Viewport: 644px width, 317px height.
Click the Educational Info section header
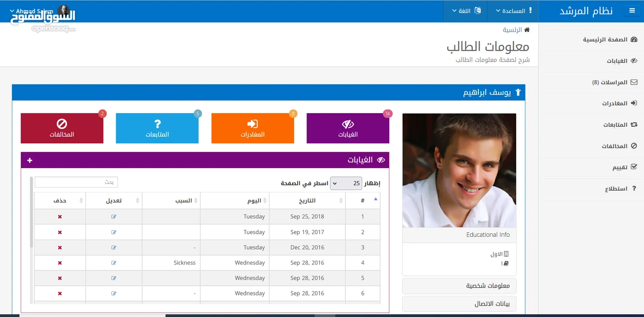tap(459, 235)
